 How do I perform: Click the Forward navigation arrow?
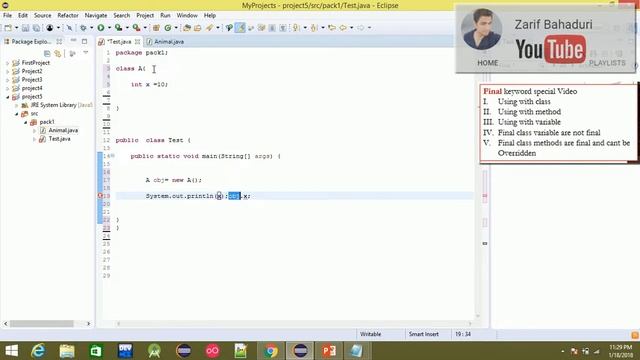tap(361, 28)
